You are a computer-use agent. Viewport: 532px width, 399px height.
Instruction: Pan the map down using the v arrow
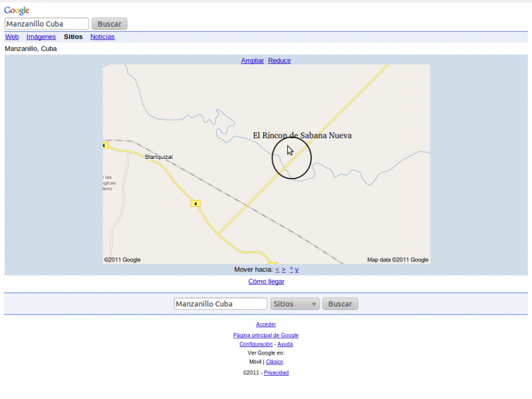(297, 269)
